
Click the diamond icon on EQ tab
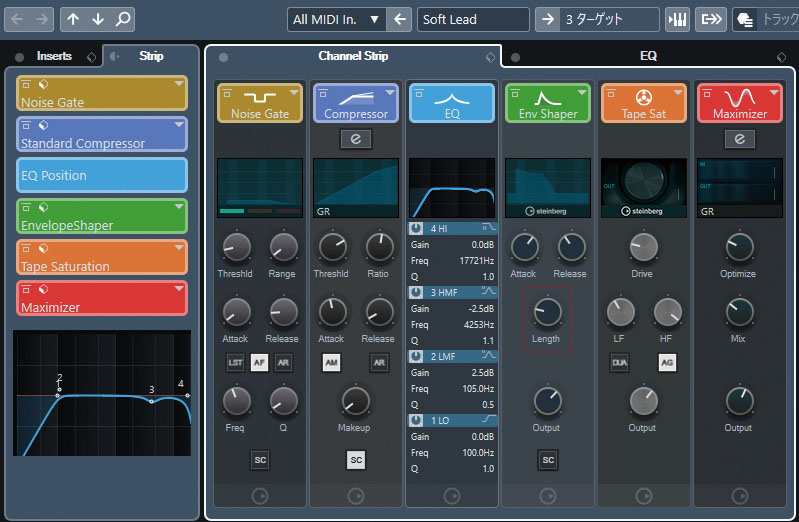781,57
